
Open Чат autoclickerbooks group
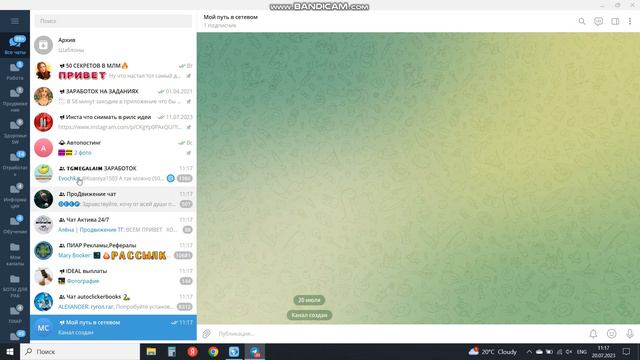pyautogui.click(x=113, y=302)
